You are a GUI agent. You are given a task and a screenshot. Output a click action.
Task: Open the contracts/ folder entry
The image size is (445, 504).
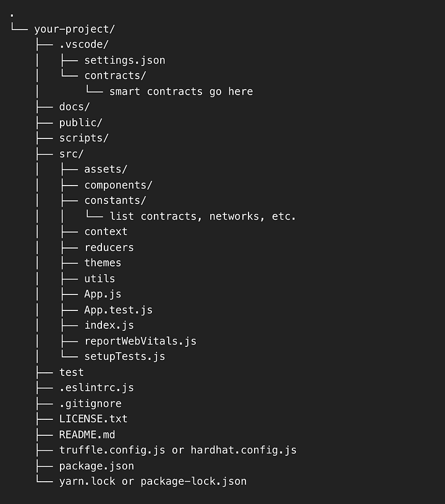[x=115, y=75]
